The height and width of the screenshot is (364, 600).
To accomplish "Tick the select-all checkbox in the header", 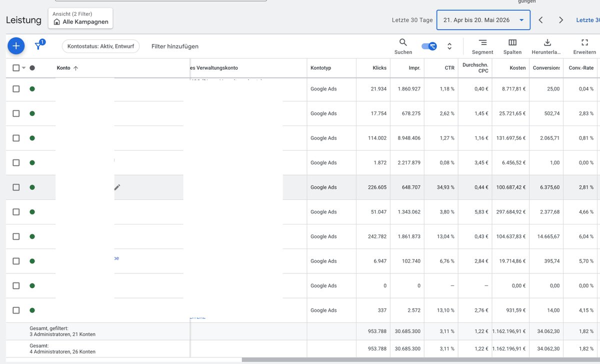I will click(x=16, y=68).
